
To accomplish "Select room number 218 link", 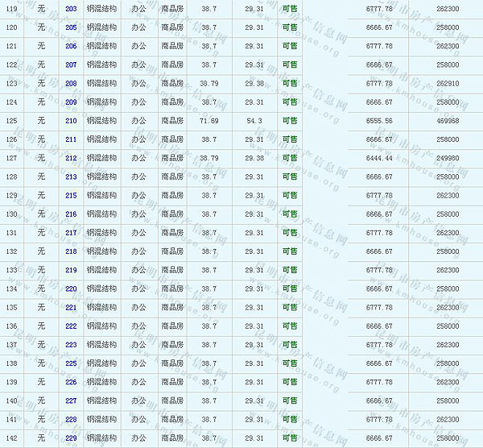I will pos(71,251).
